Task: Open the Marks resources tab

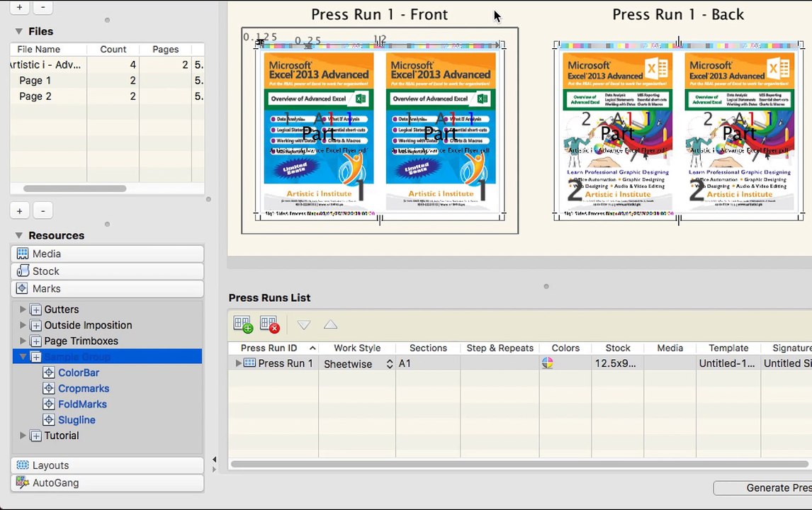Action: [107, 288]
